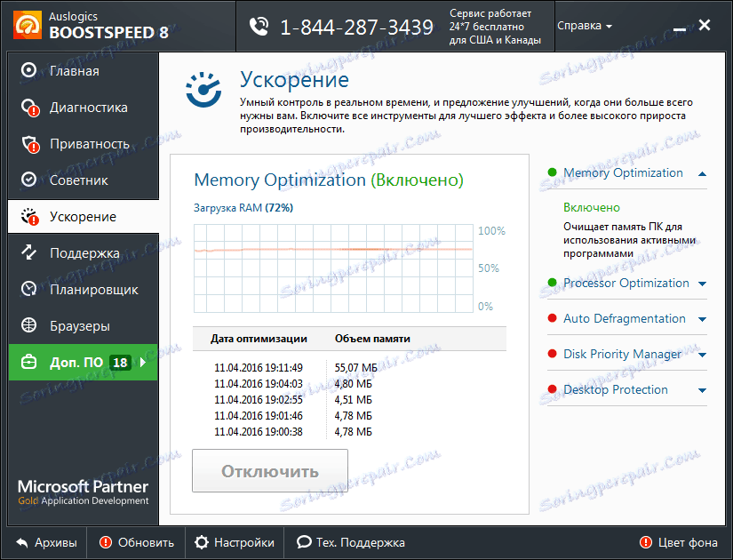733x560 pixels.
Task: Select the row 11.04.2016 19:11:49
Action: point(296,368)
